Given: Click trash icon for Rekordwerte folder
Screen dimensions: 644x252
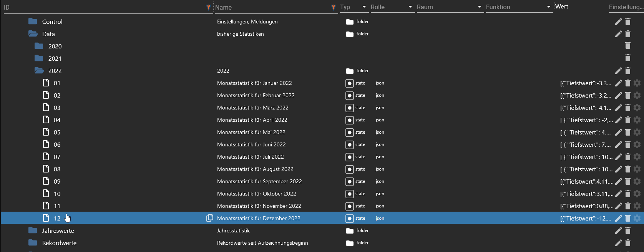Looking at the screenshot, I should coord(628,243).
